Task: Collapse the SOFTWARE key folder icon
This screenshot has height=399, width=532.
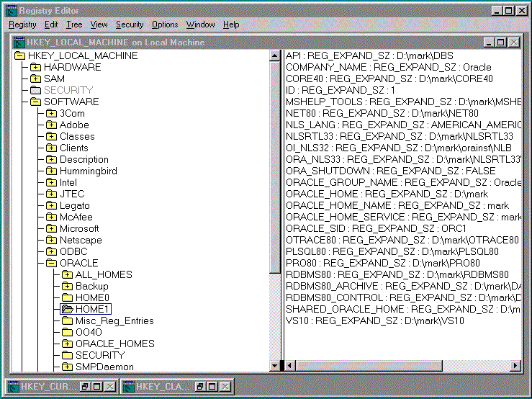Action: click(35, 102)
